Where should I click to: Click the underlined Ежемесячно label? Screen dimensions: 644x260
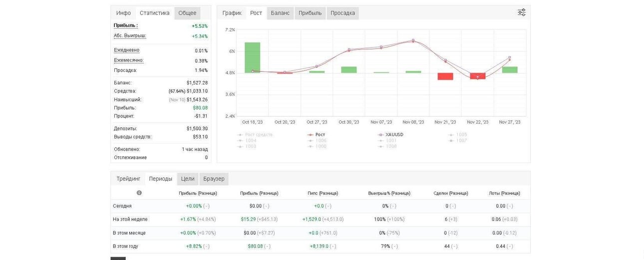(x=129, y=60)
